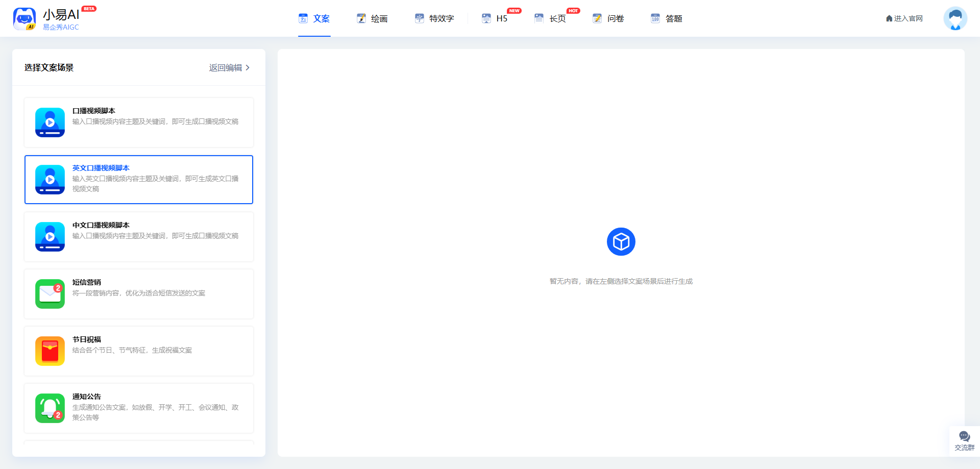This screenshot has height=469, width=980.
Task: Select the 答题 tab
Action: click(667, 19)
